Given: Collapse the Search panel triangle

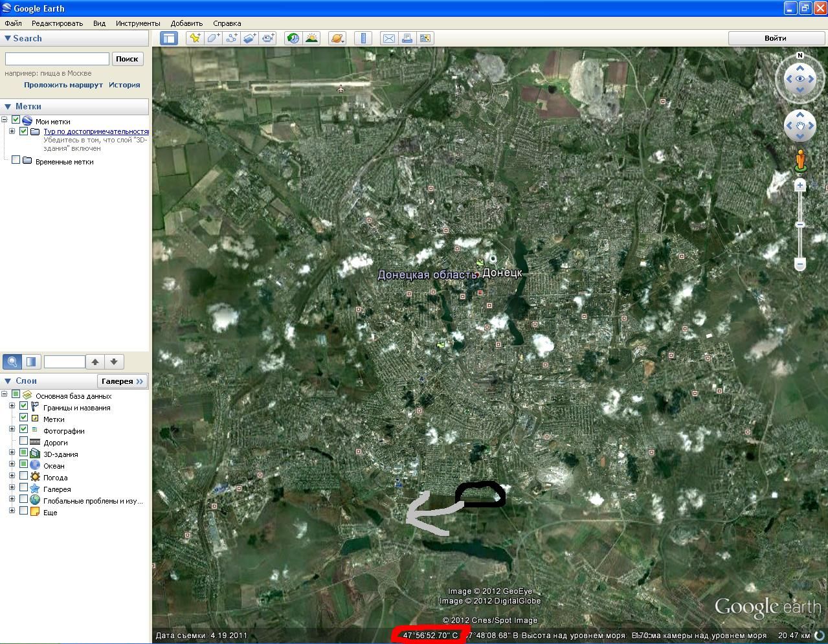Looking at the screenshot, I should (7, 39).
